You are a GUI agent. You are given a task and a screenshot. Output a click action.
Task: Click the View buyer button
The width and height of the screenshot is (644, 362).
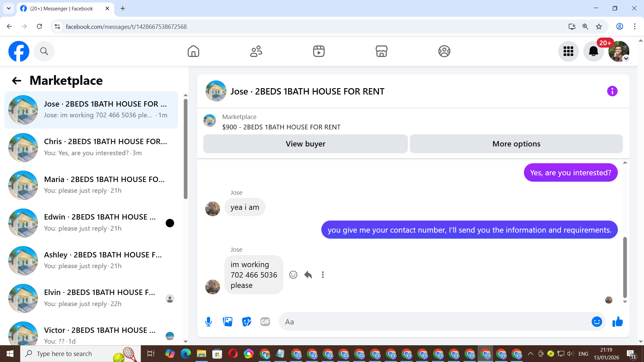point(305,144)
